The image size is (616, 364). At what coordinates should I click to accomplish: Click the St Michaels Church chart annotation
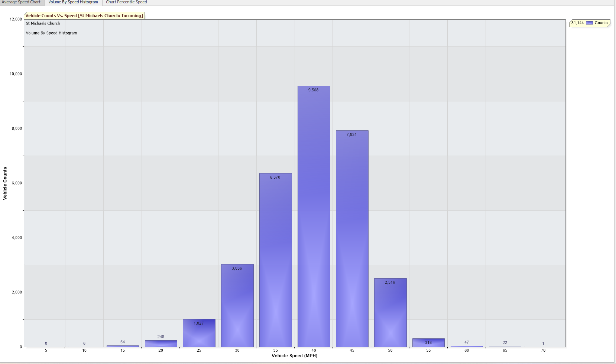click(43, 23)
